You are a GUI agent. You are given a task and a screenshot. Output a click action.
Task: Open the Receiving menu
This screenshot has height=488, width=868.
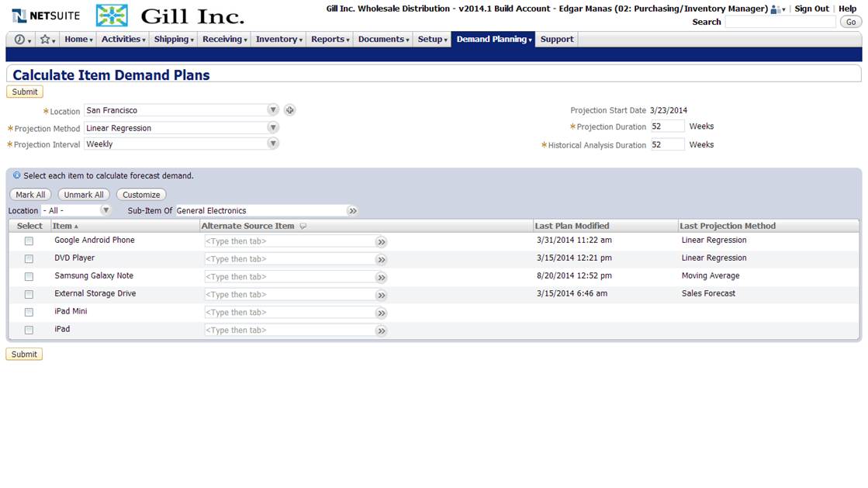click(x=224, y=40)
